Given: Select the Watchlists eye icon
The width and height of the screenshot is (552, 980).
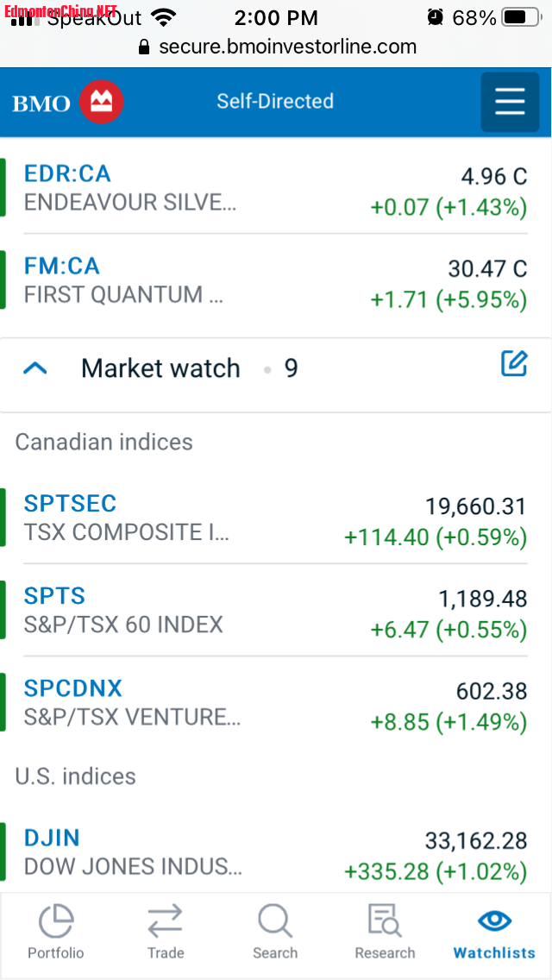Looking at the screenshot, I should tap(494, 920).
